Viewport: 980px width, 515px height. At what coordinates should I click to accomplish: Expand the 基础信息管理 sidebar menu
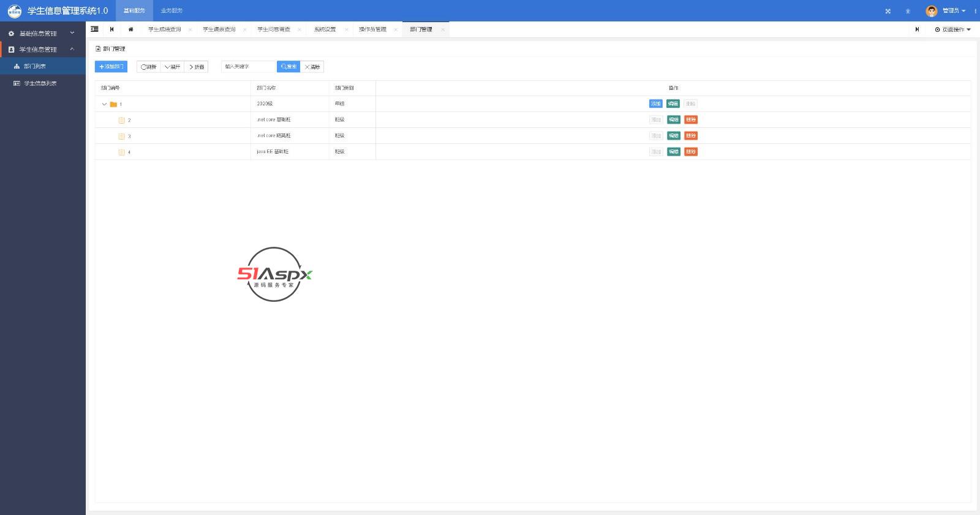43,33
